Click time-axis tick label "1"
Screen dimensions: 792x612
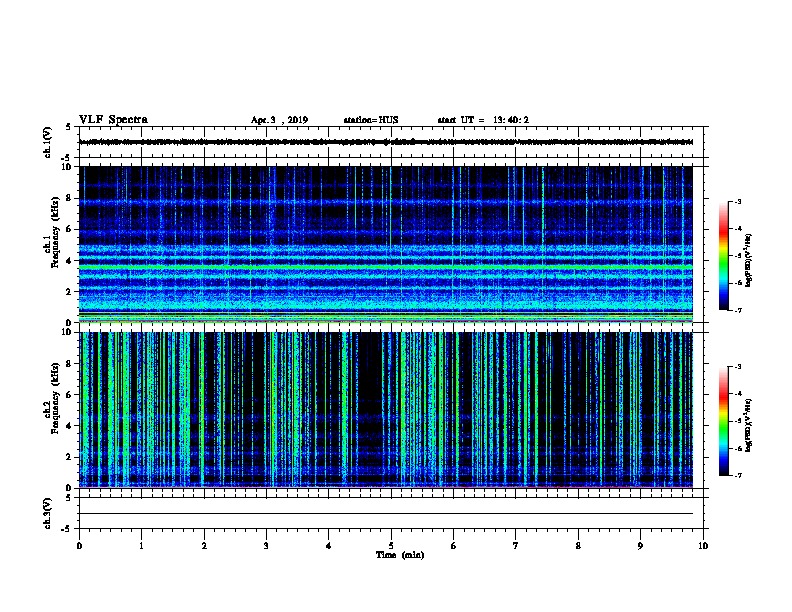click(x=141, y=546)
